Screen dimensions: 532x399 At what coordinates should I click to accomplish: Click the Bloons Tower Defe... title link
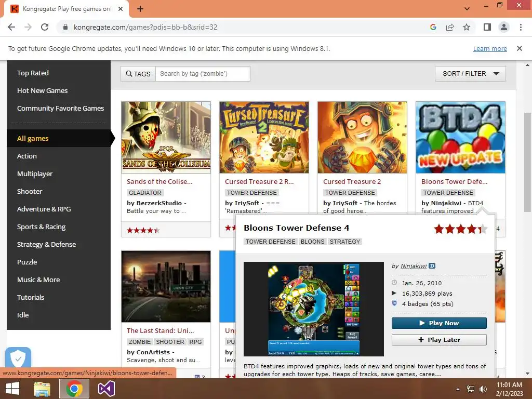(454, 181)
